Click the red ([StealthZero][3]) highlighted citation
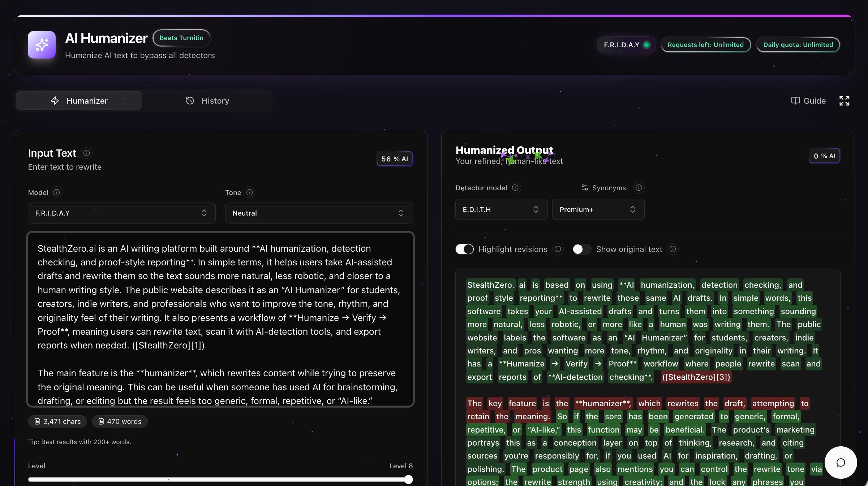The width and height of the screenshot is (868, 486). point(696,377)
